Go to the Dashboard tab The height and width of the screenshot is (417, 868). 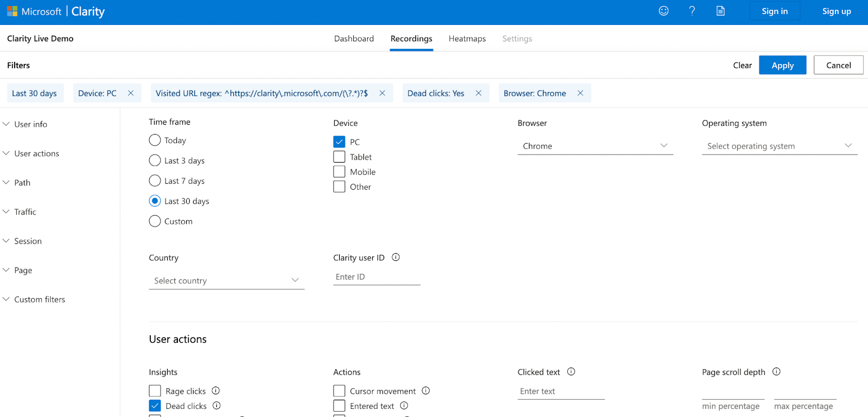354,39
